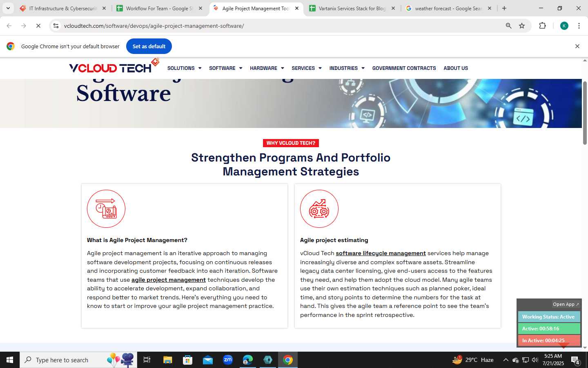The height and width of the screenshot is (368, 588).
Task: Click Open App in tracker widget
Action: pyautogui.click(x=566, y=304)
